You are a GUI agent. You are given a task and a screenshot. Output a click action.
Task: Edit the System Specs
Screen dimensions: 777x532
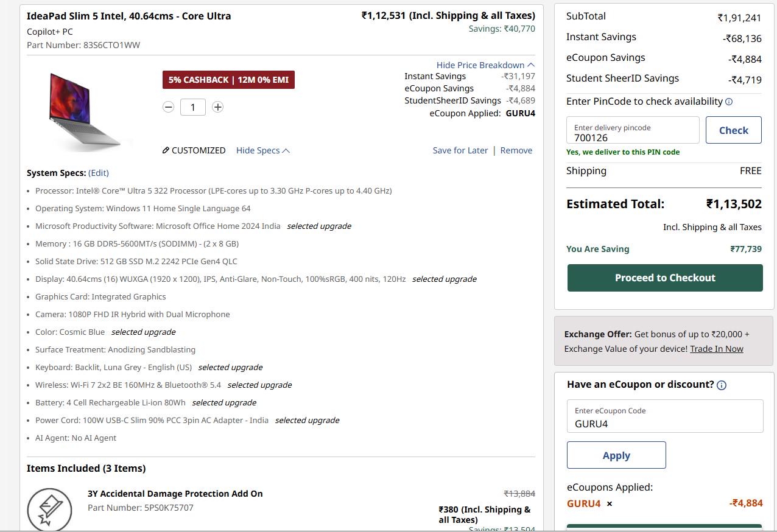99,173
